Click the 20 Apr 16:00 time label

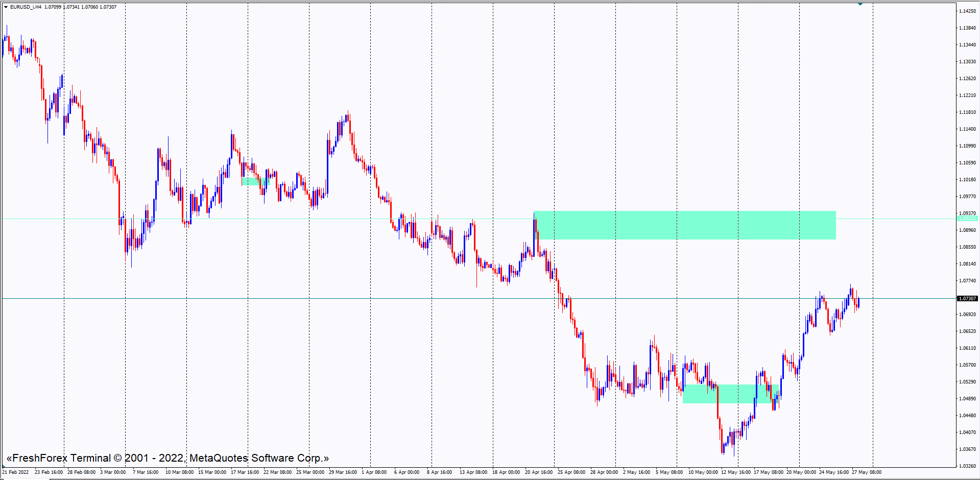[x=539, y=472]
